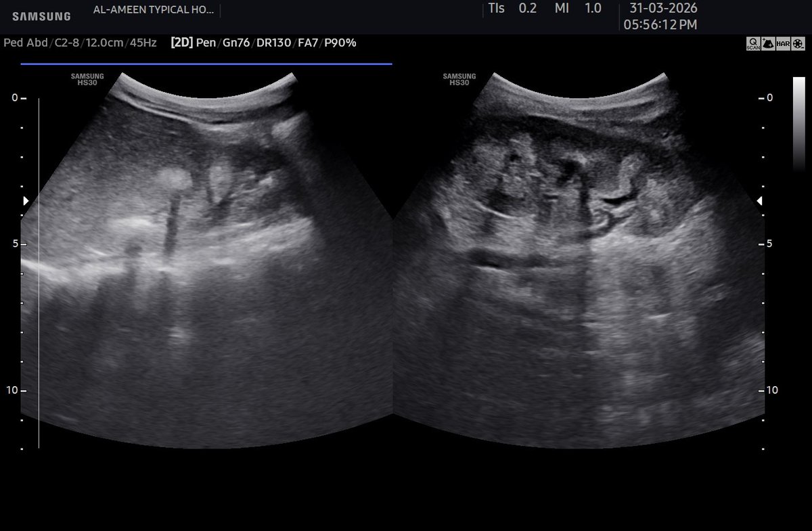812x531 pixels.
Task: Click the time 05:56:12 PM
Action: [660, 25]
